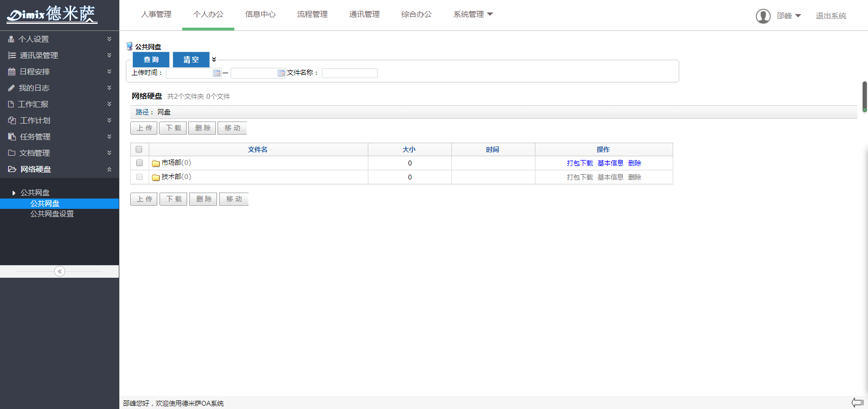Click 基本信息 for 市场部

click(610, 163)
